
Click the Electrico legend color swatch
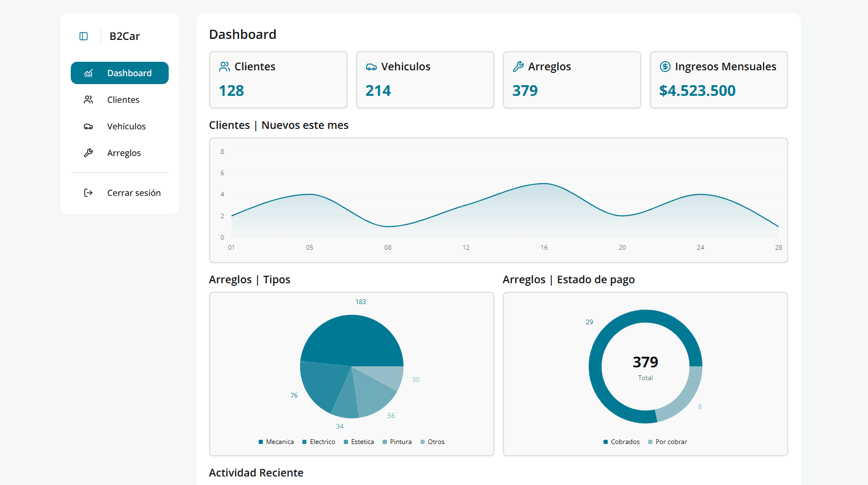pyautogui.click(x=304, y=442)
